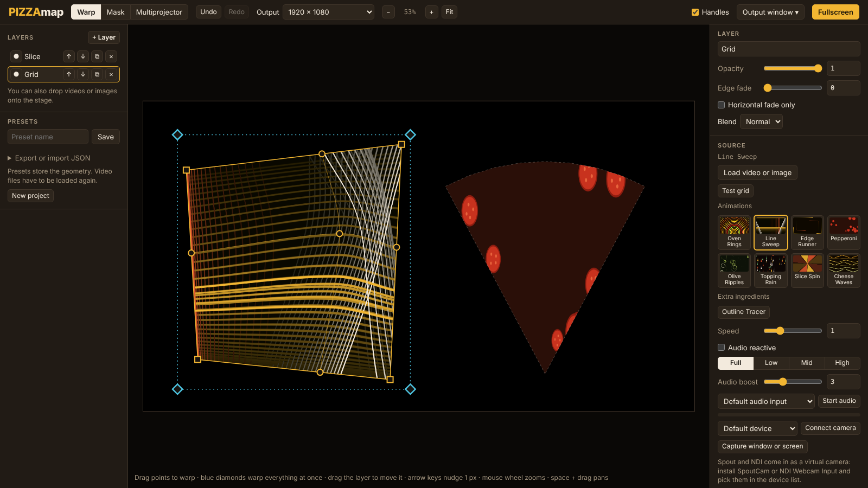
Task: Disable the Handles checkbox
Action: (x=695, y=12)
